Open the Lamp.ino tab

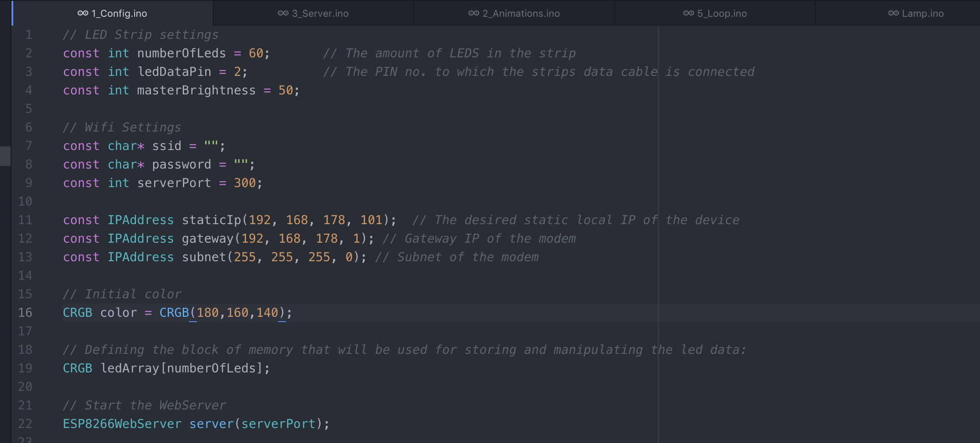pos(898,13)
